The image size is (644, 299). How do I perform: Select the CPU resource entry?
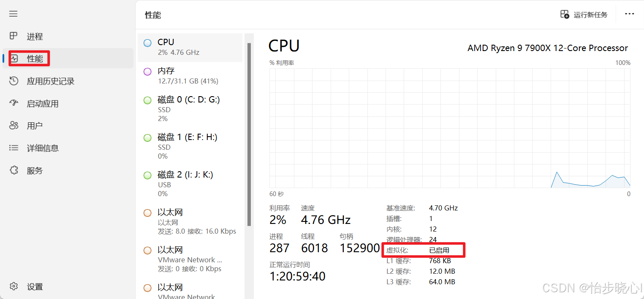point(190,47)
